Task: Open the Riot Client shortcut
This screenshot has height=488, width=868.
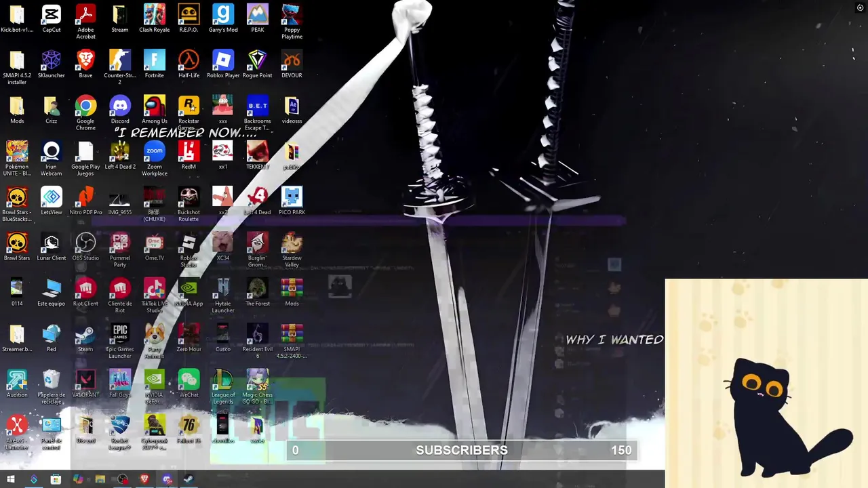Action: pyautogui.click(x=85, y=291)
